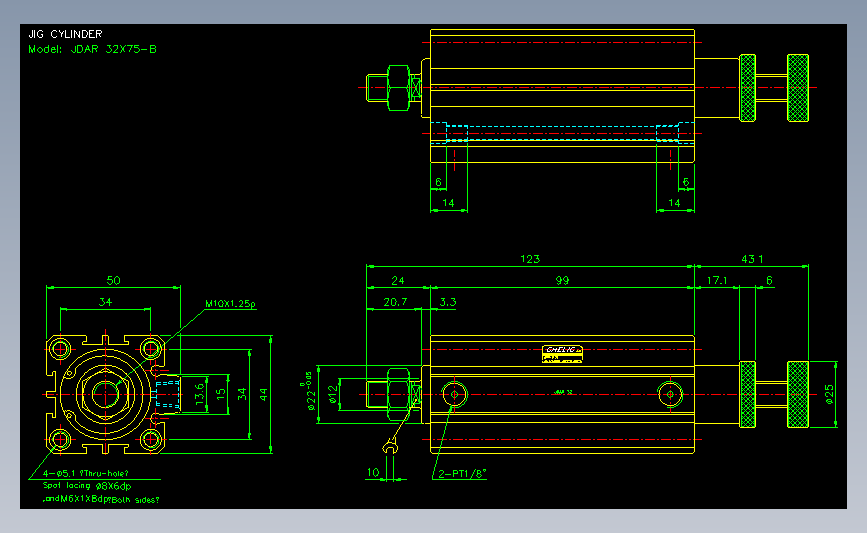The width and height of the screenshot is (867, 533).
Task: Select the 99 body length dimension
Action: click(562, 280)
